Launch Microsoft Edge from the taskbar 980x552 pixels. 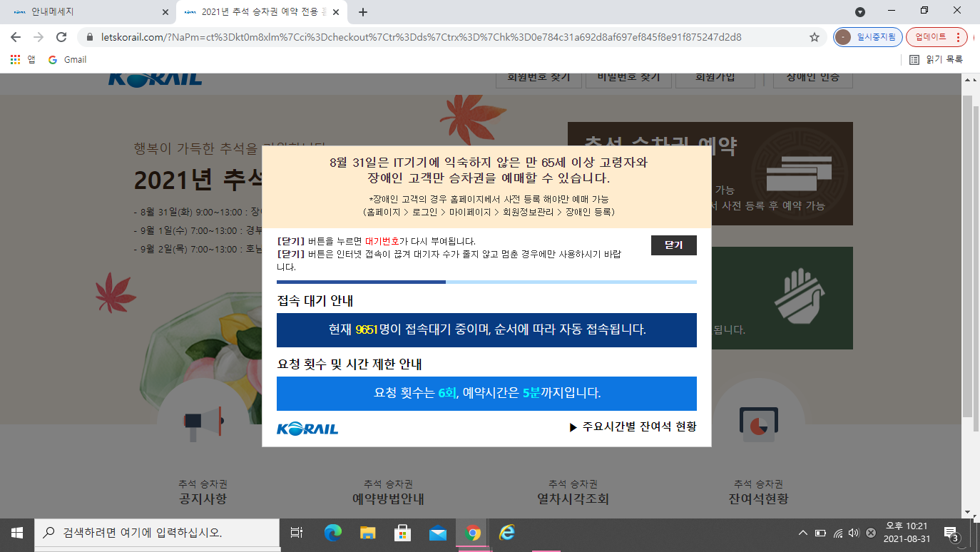click(332, 533)
